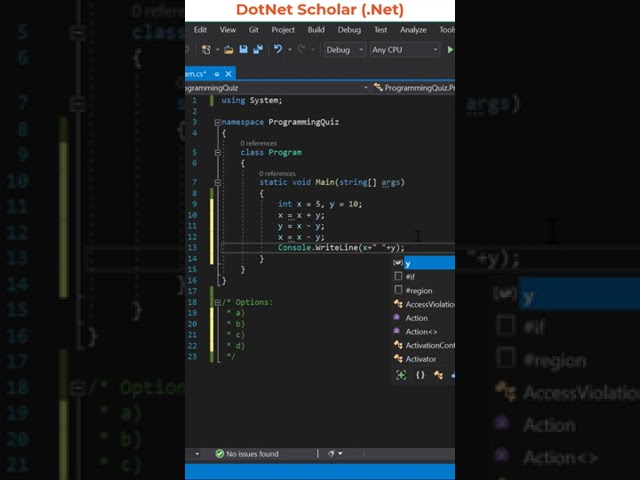Open the New Project dropdown arrow
The image size is (640, 480).
[x=218, y=50]
